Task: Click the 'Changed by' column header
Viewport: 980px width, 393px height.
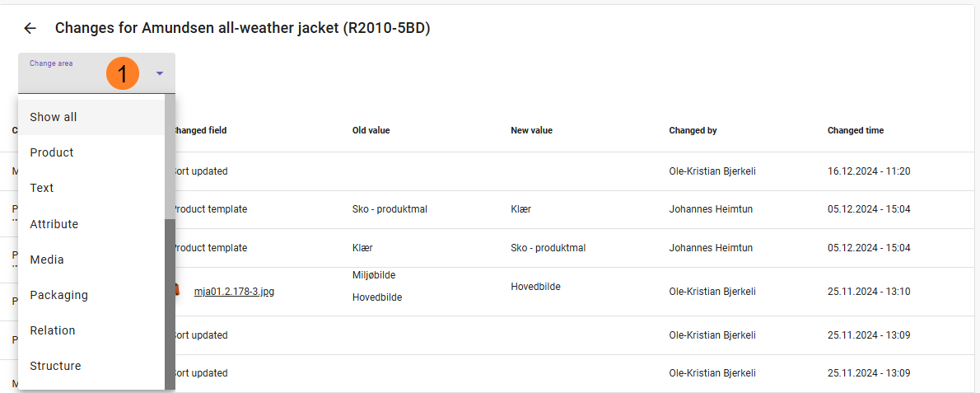Action: 693,130
